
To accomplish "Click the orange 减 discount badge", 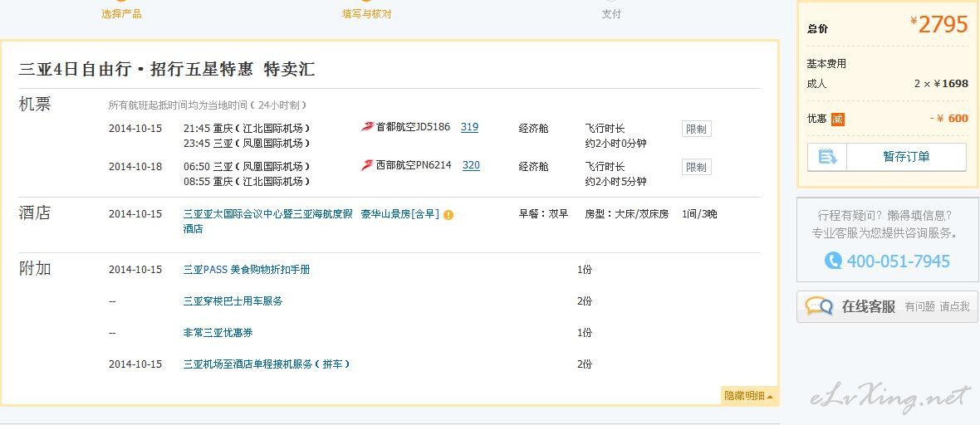I will click(838, 120).
